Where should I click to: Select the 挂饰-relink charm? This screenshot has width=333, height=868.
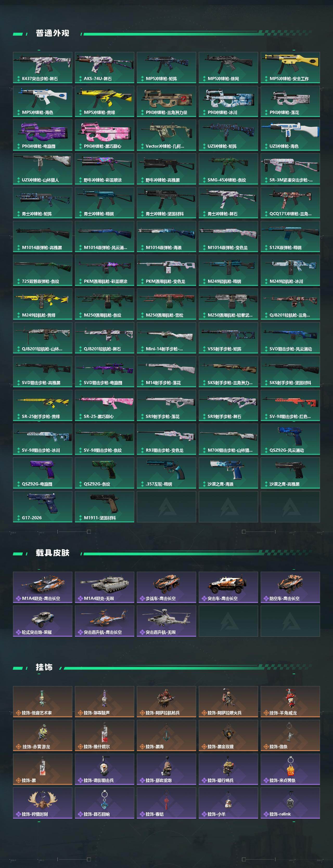[x=290, y=803]
